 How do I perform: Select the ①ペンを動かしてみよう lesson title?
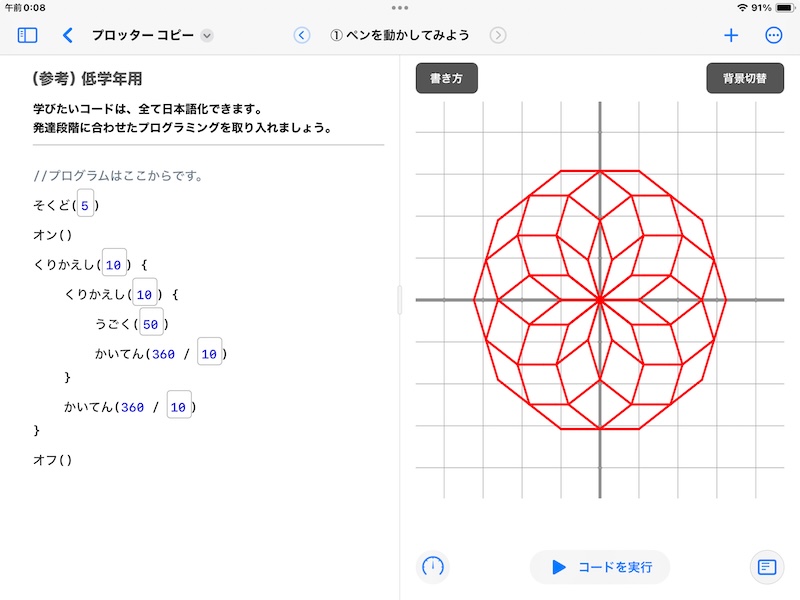point(400,33)
